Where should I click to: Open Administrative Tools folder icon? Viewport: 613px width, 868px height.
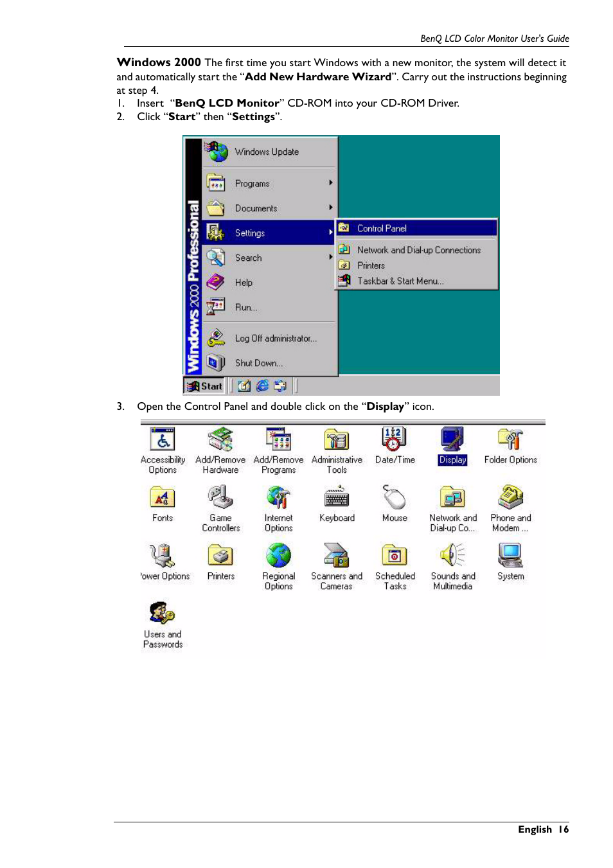pos(337,440)
